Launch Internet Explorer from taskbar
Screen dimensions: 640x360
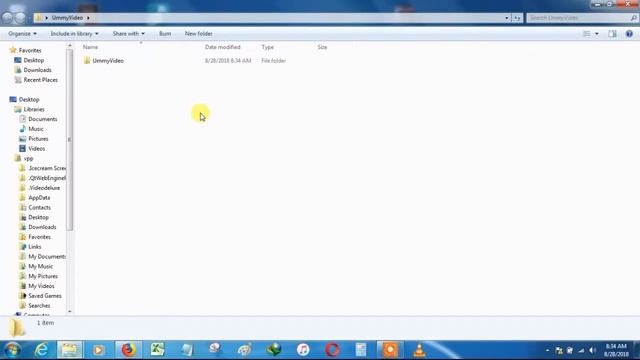pos(41,350)
